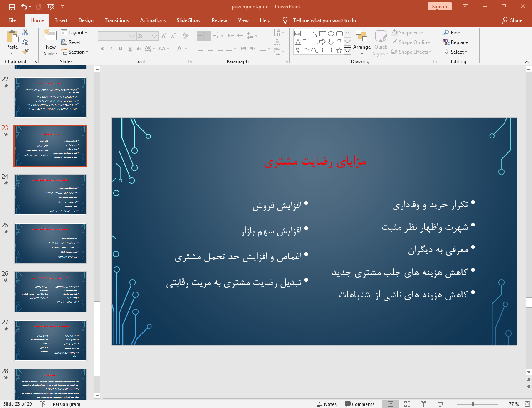Clear all formatting with the eraser icon
This screenshot has width=532, height=408.
point(186,36)
